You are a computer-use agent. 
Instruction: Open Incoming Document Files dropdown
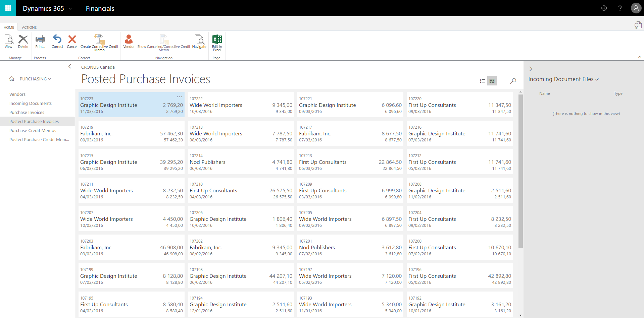point(563,79)
